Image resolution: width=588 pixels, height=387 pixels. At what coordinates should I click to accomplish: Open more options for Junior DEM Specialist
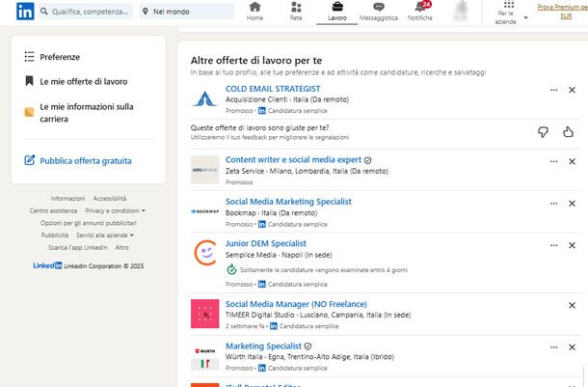pos(554,245)
